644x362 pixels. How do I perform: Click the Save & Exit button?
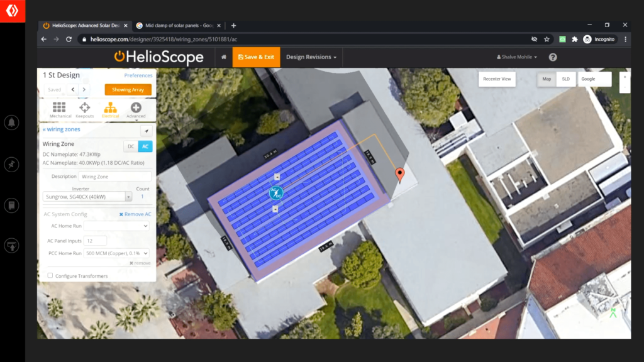(256, 57)
